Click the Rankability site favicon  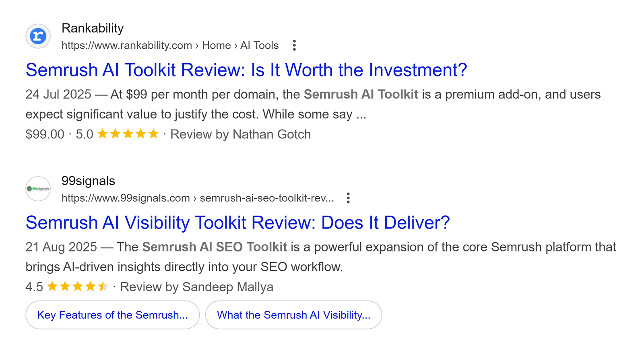pos(37,36)
